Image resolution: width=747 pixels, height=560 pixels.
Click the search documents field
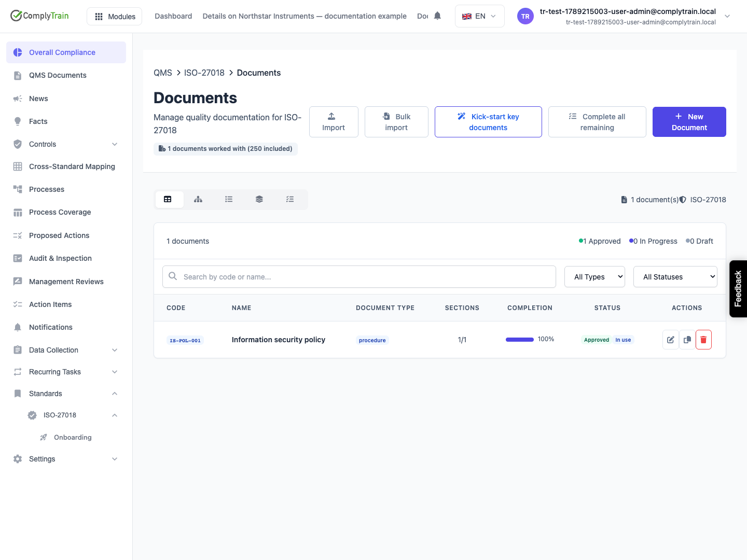click(359, 277)
